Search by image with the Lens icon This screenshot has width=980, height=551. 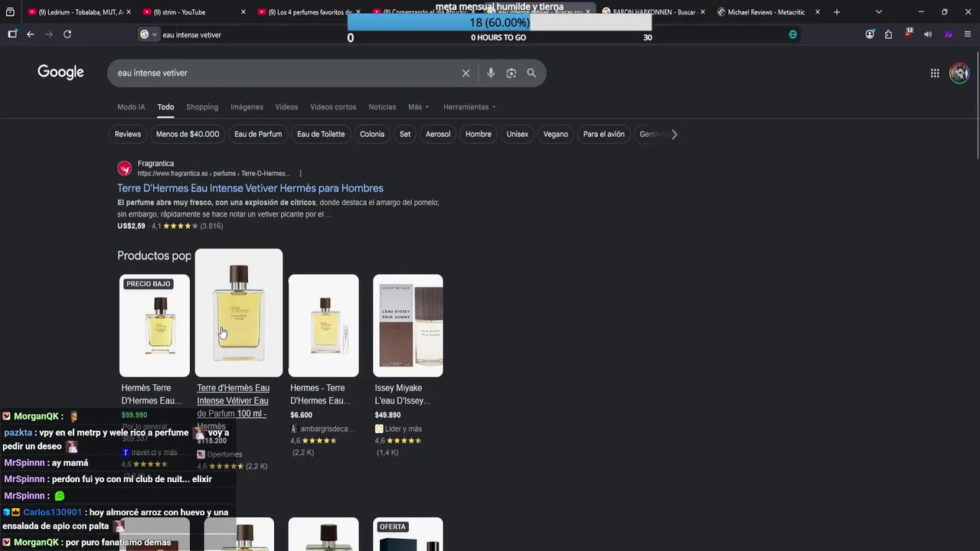(511, 73)
